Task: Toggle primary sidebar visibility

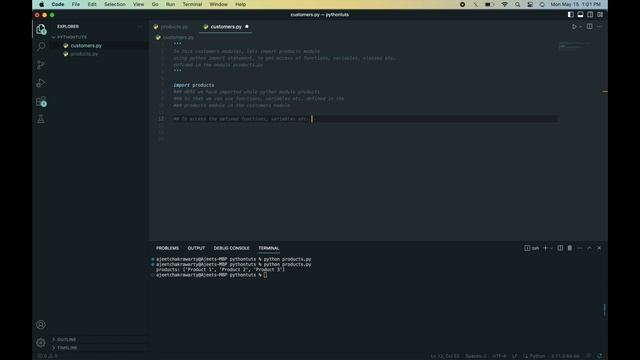Action: point(571,15)
